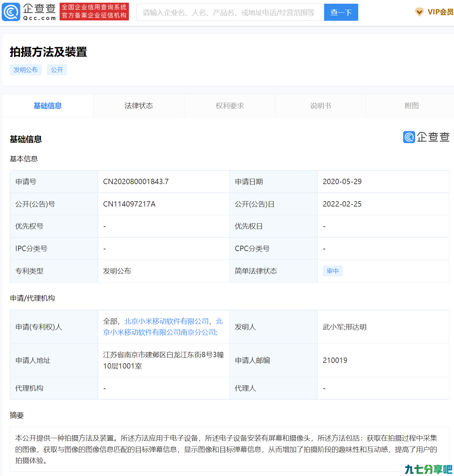Screen dimensions: 454x476
Task: Click postal code 210019
Action: 335,361
